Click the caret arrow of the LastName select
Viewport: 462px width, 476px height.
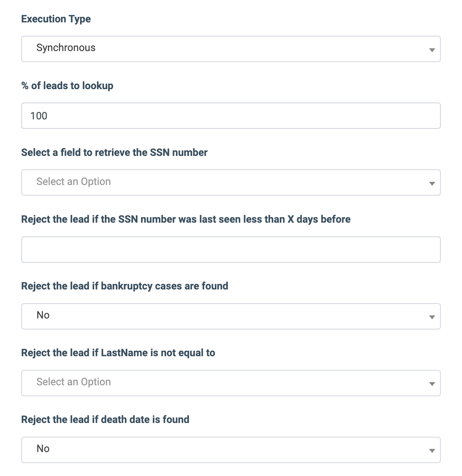point(432,384)
